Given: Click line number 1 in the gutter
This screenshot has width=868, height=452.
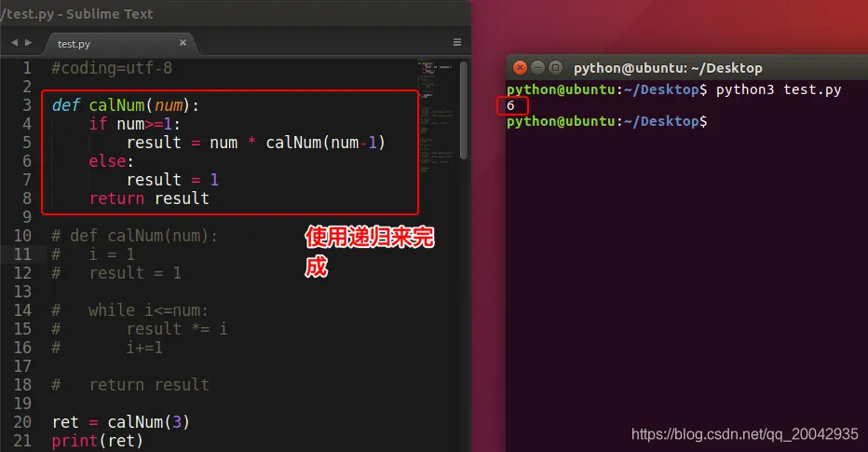Looking at the screenshot, I should click(27, 68).
